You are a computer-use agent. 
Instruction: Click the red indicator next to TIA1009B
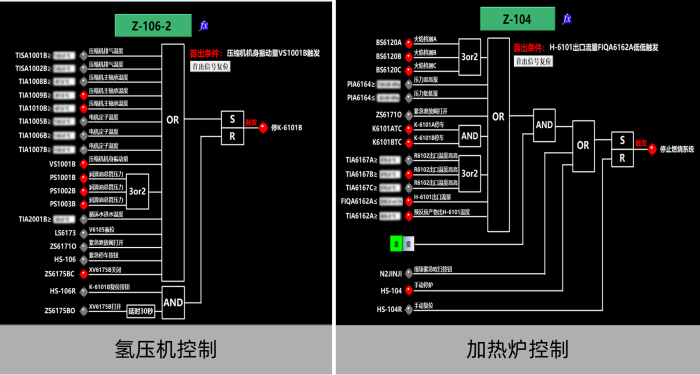pos(83,95)
